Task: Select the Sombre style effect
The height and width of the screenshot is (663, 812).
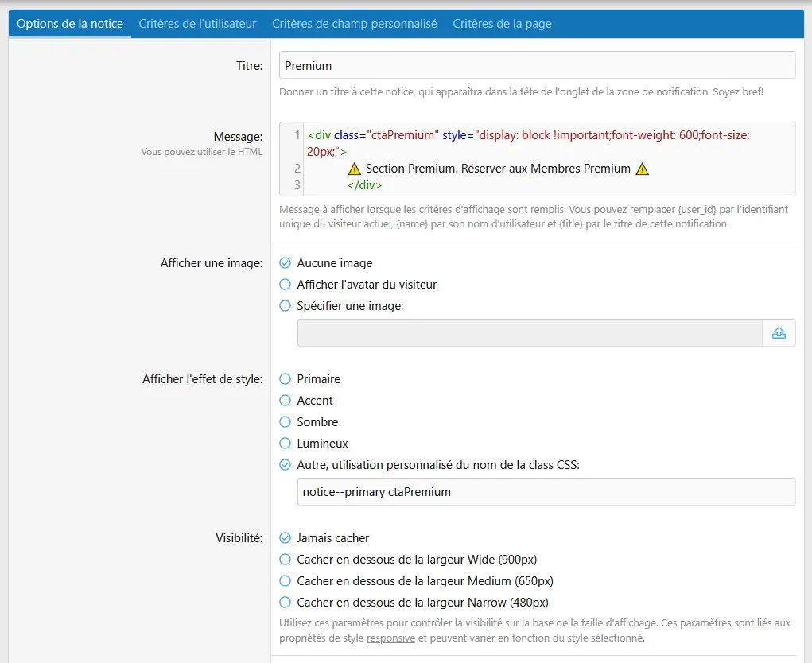Action: coord(286,422)
